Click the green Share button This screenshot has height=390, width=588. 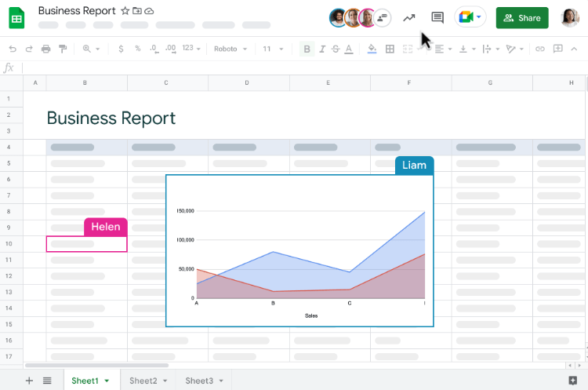tap(521, 17)
